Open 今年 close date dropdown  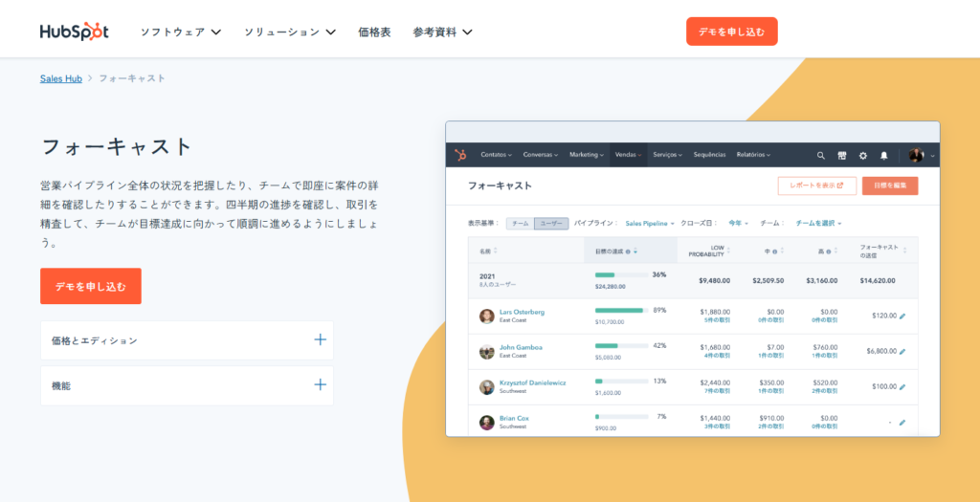[x=738, y=223]
